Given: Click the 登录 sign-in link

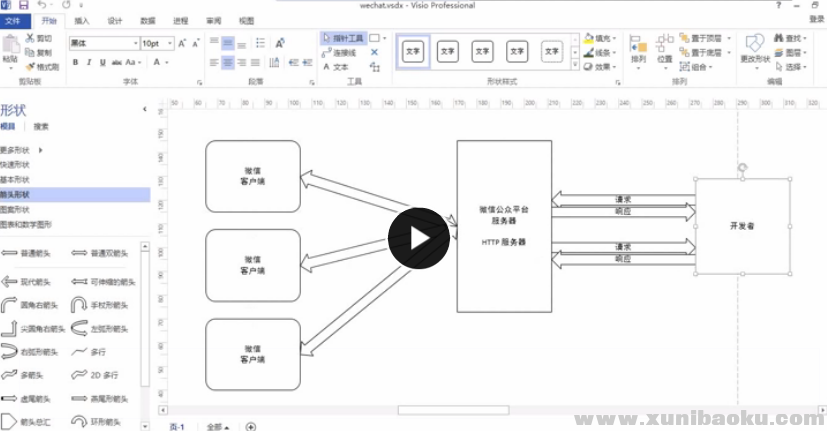Looking at the screenshot, I should (815, 19).
